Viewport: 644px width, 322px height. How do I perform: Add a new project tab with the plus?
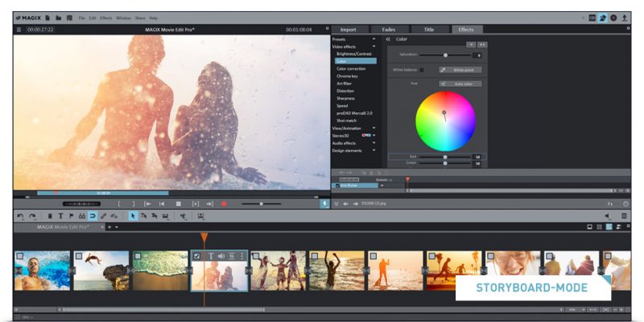pos(109,227)
